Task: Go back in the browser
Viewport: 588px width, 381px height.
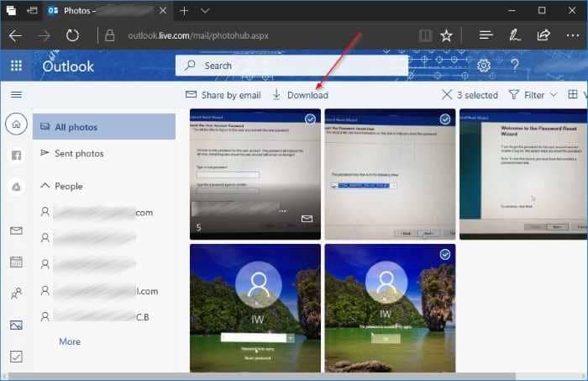Action: coord(16,36)
